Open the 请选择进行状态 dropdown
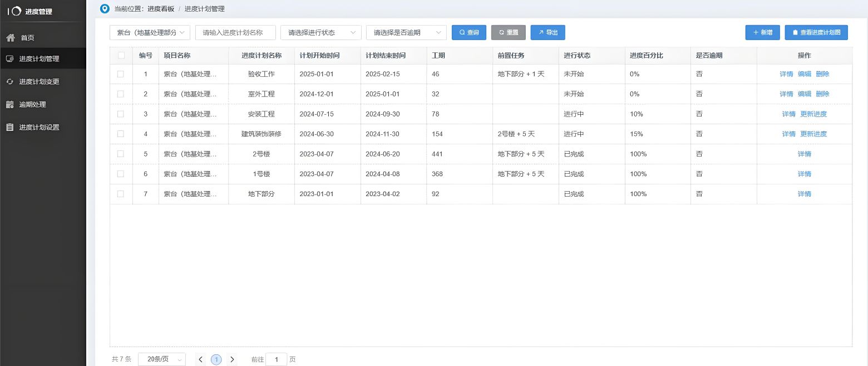This screenshot has width=868, height=366. pyautogui.click(x=320, y=32)
